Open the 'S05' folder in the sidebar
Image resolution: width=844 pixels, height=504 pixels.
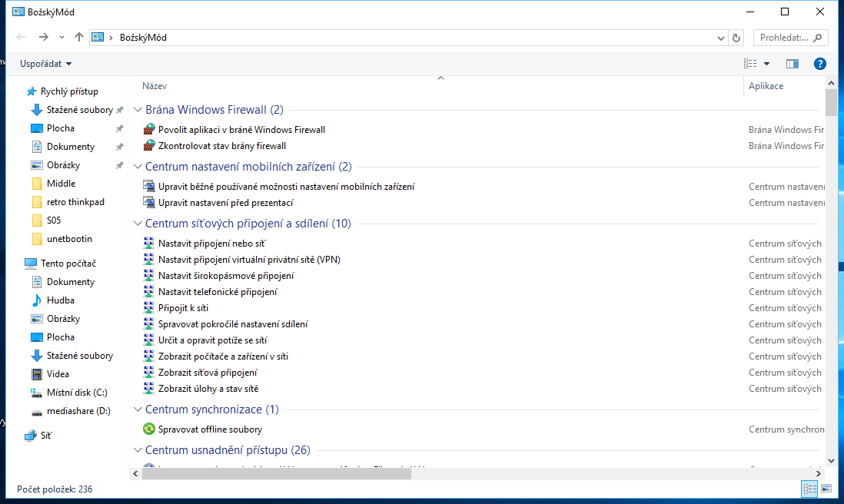pos(53,220)
